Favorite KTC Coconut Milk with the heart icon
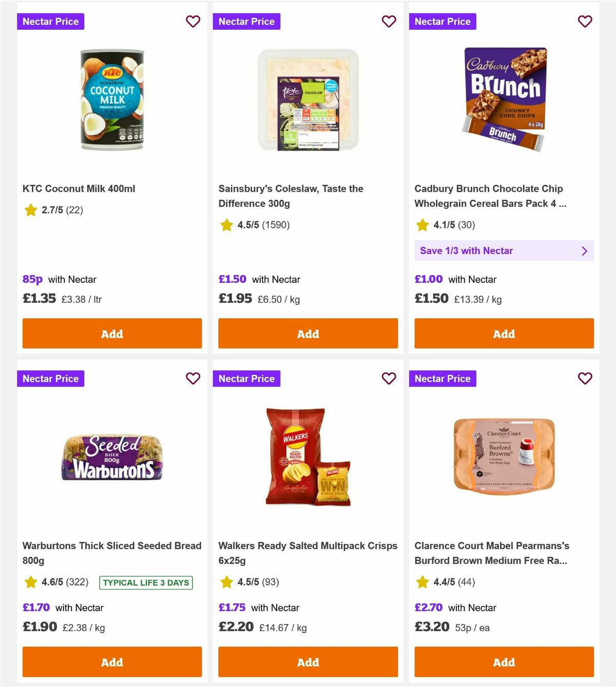Screen dimensions: 616x687 pos(193,22)
